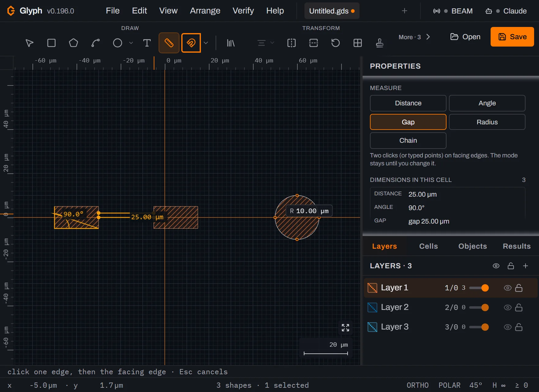Toggle visibility of Layer 2
Screen dimensions: 539x392
pos(508,307)
